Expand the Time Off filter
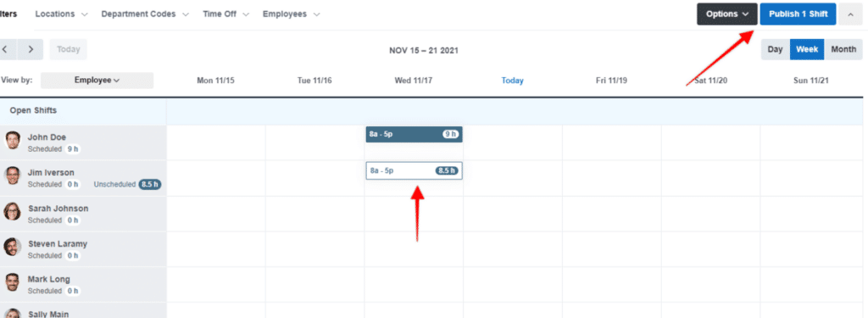This screenshot has width=868, height=318. 225,14
